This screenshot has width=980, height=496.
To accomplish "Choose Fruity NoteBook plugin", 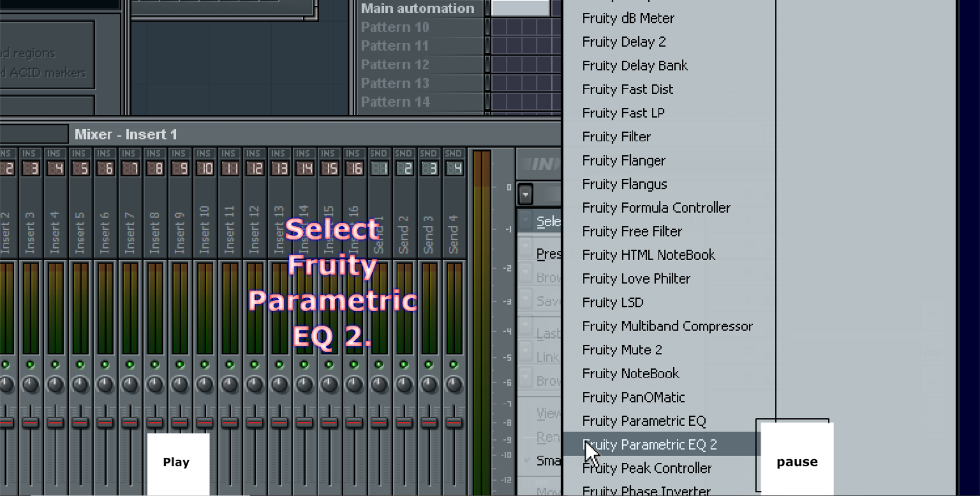I will tap(630, 373).
